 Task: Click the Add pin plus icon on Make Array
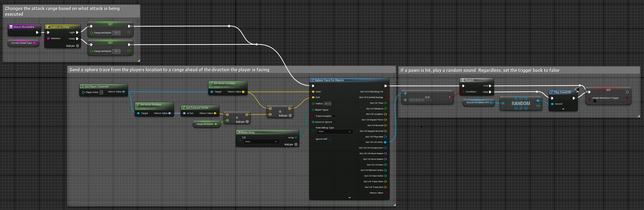pyautogui.click(x=296, y=145)
